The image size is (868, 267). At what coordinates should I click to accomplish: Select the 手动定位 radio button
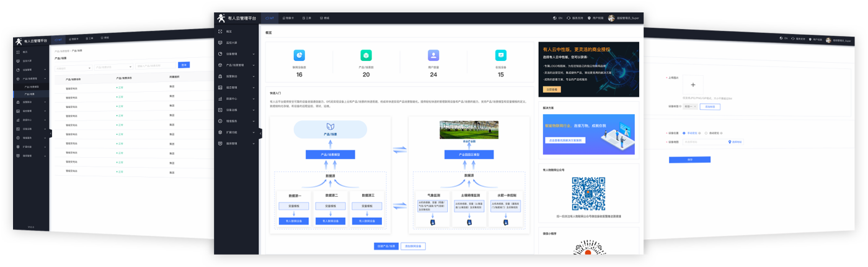pos(684,133)
